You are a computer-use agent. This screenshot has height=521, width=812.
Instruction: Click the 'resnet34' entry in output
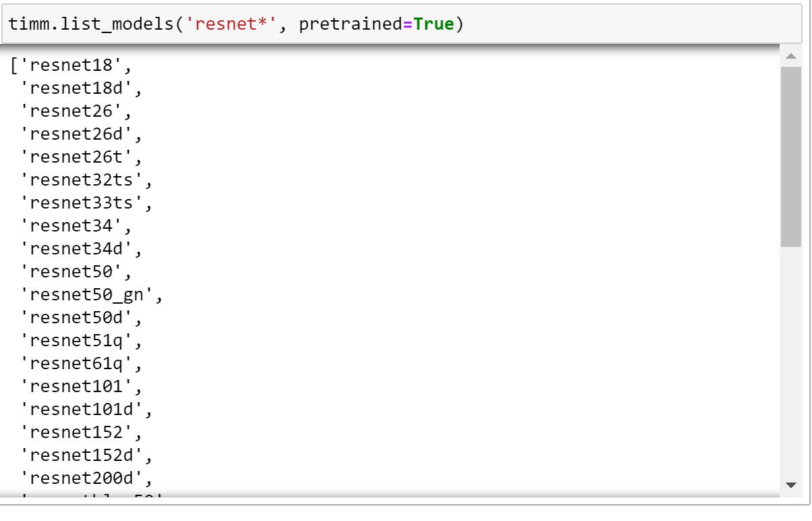tap(76, 226)
